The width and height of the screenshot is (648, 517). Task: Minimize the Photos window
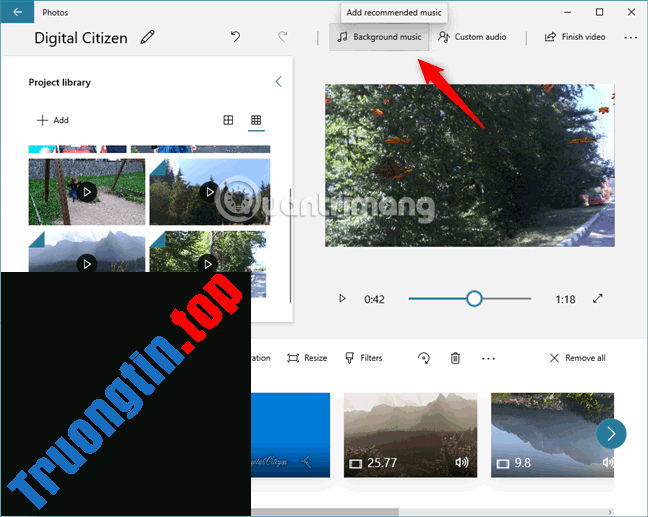tap(568, 12)
